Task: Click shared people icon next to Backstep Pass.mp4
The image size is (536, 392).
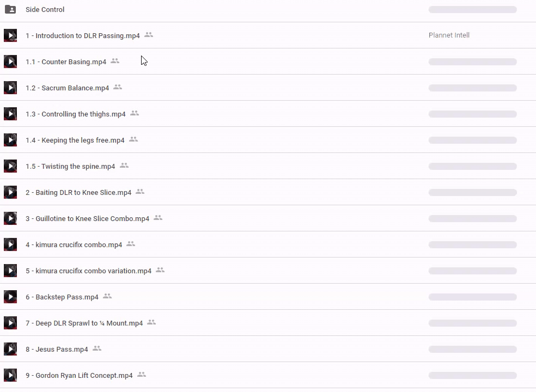Action: coord(107,296)
